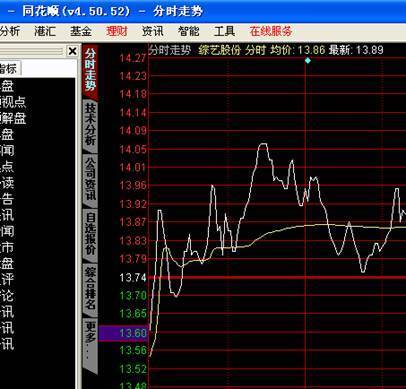Click the cyan diamond marker on chart

point(308,60)
